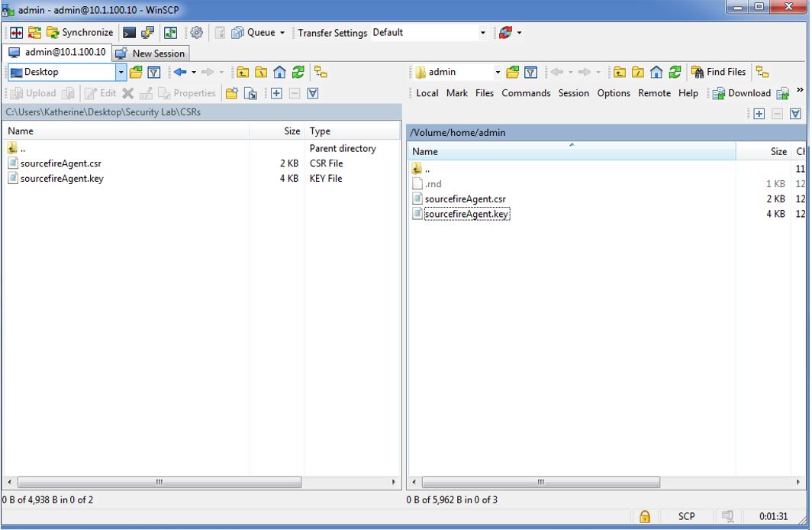This screenshot has height=530, width=812.
Task: Go to remote root directory icon
Action: [638, 72]
